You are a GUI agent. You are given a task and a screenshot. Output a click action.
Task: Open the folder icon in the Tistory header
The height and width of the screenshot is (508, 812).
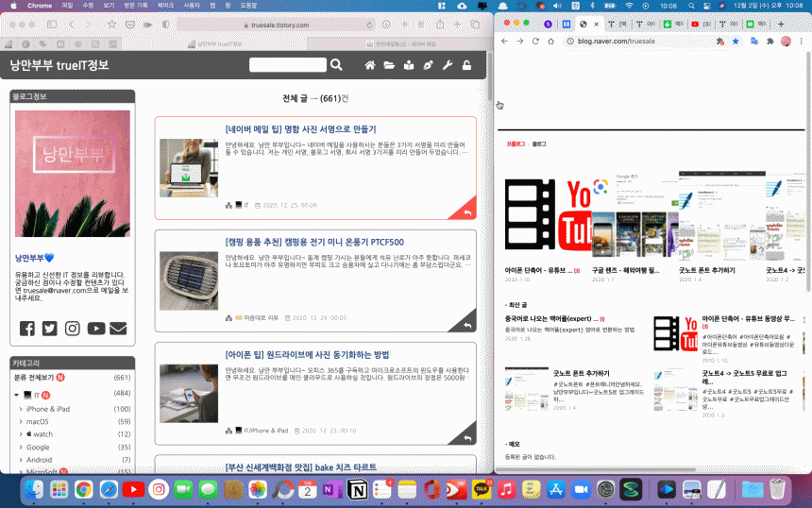389,65
